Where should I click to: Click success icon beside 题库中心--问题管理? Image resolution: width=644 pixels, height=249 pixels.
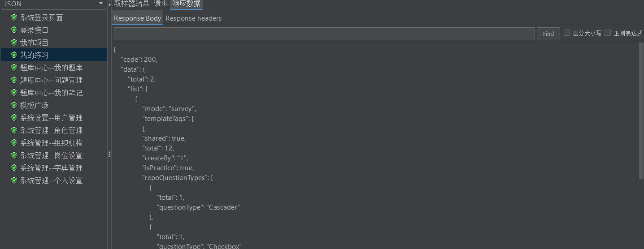(x=14, y=80)
